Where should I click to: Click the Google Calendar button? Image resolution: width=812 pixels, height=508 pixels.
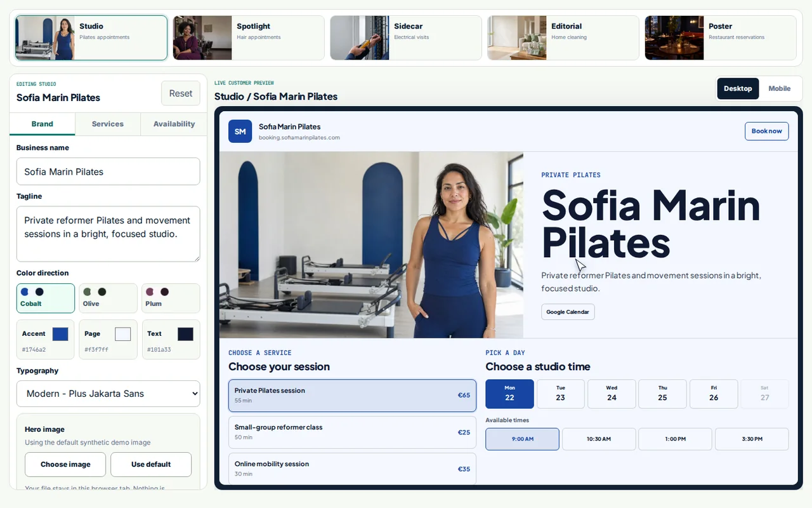[x=568, y=312]
